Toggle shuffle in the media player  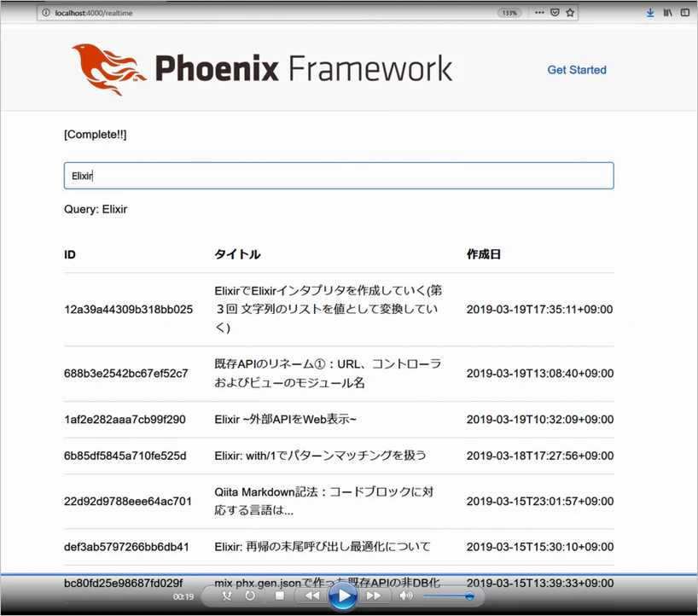pyautogui.click(x=227, y=596)
